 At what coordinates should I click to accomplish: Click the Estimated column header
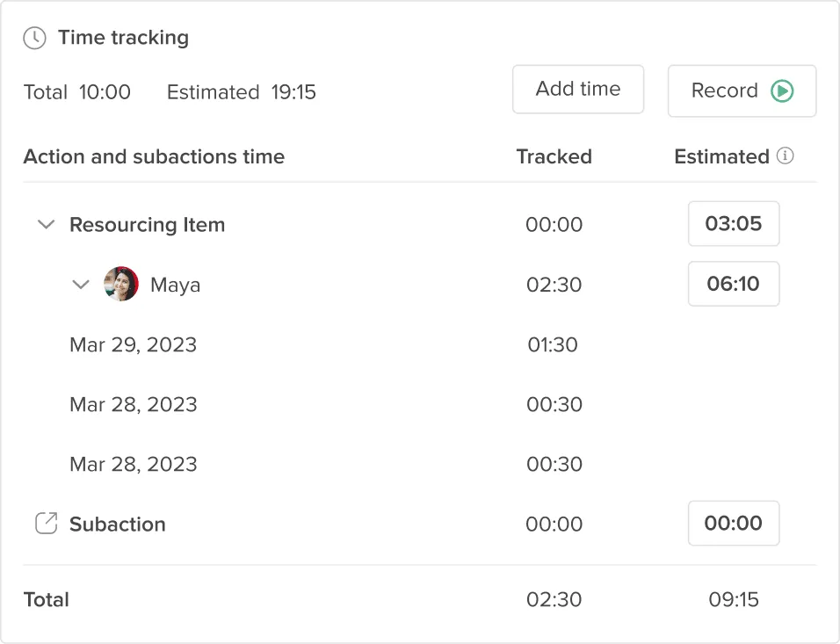(721, 156)
